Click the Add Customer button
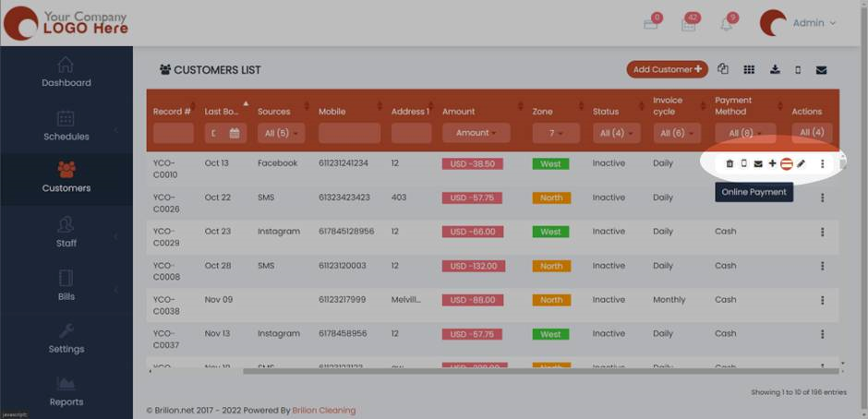The image size is (868, 419). point(667,69)
